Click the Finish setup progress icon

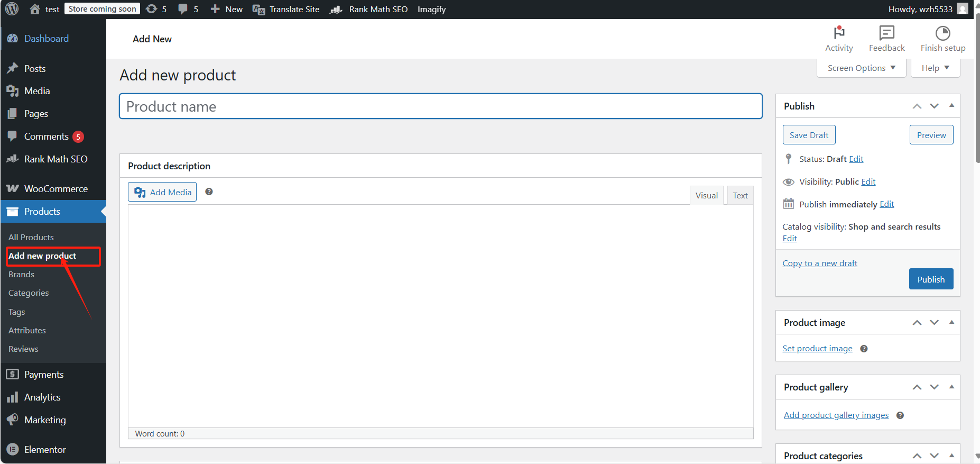[942, 33]
